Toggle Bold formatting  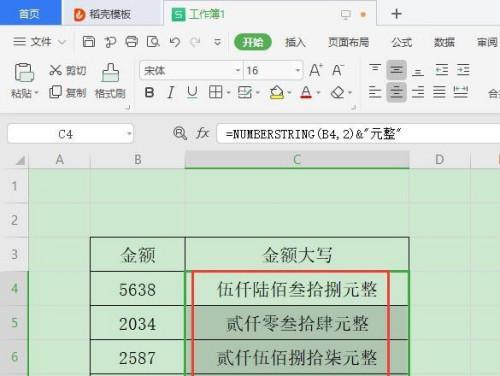[150, 92]
